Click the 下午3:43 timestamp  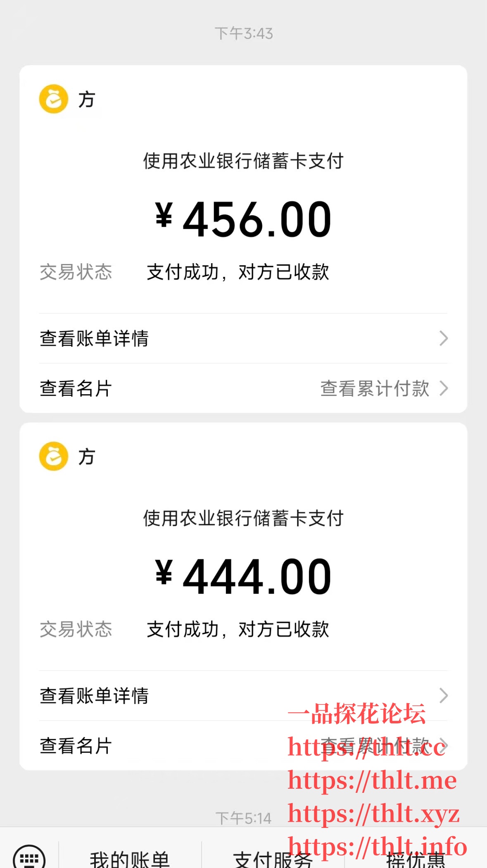coord(244,33)
